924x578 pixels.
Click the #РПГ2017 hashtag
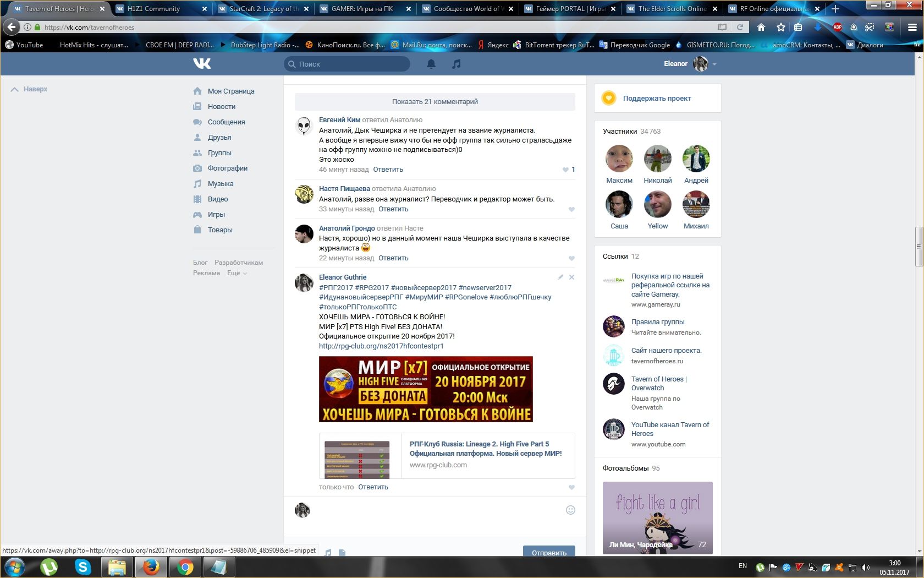tap(336, 287)
